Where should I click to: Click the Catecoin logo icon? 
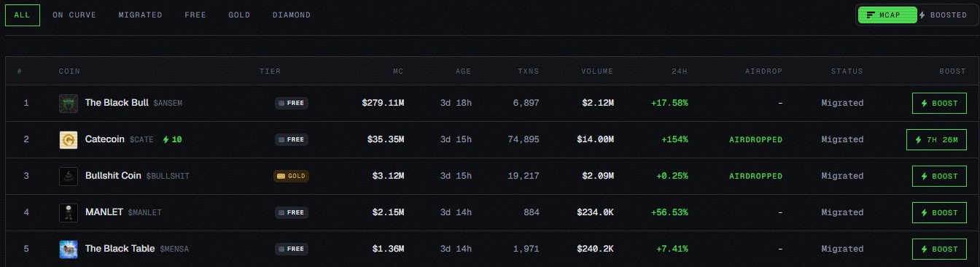click(x=69, y=139)
